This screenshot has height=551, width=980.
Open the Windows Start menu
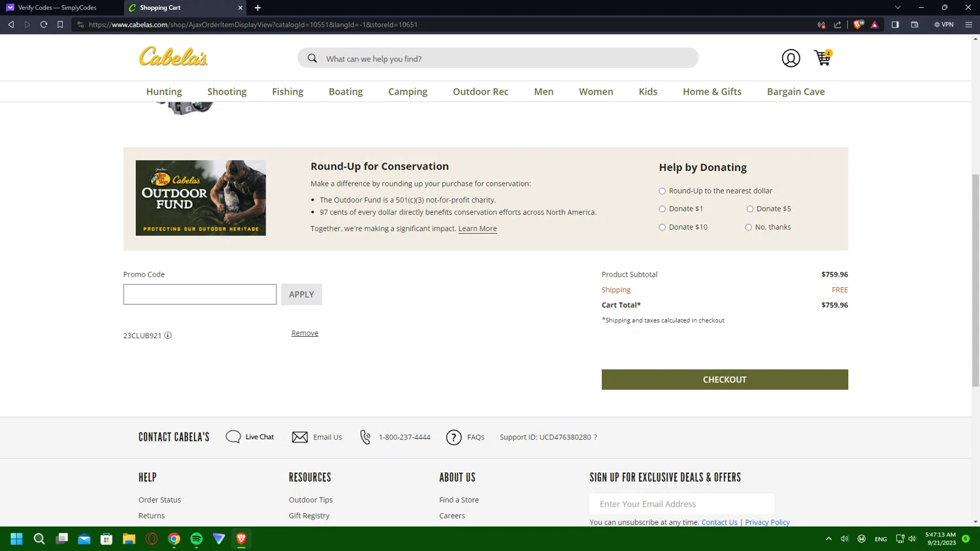point(17,539)
